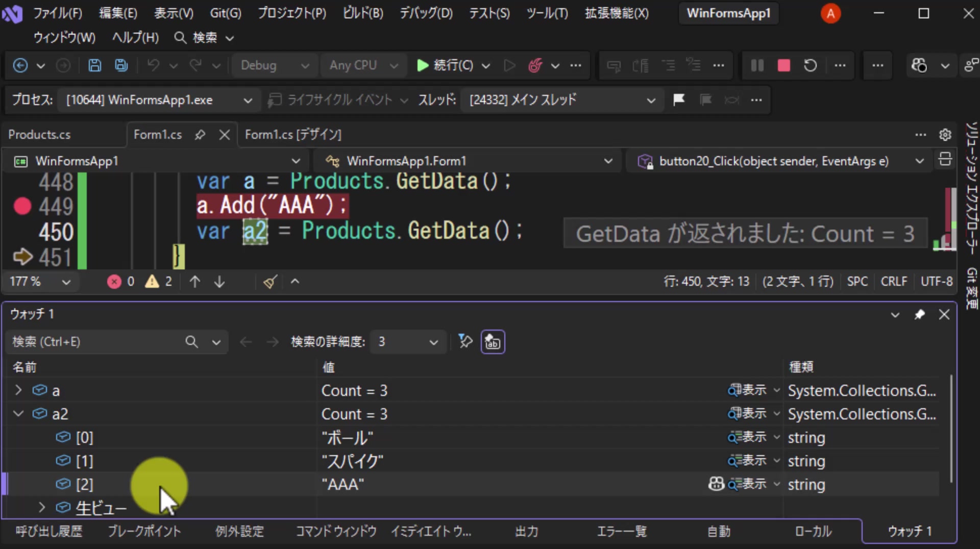Open editor settings gear icon
The height and width of the screenshot is (549, 980).
(x=945, y=135)
